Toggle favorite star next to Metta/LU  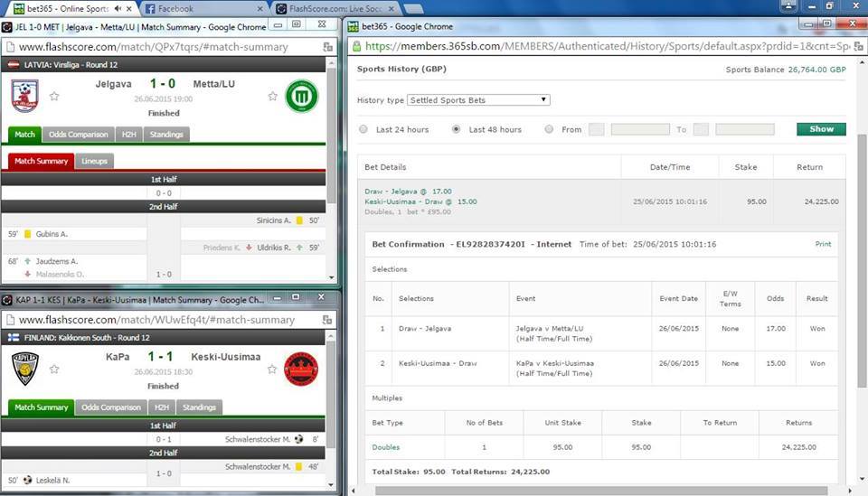coord(272,96)
